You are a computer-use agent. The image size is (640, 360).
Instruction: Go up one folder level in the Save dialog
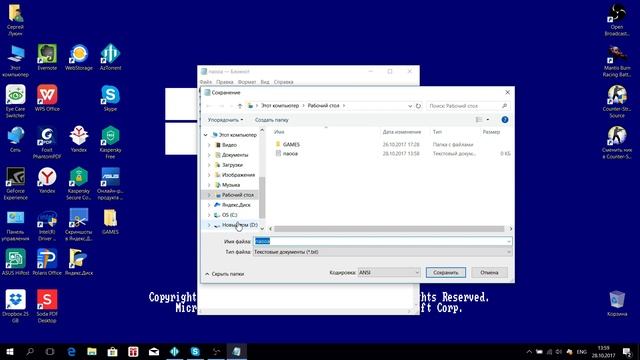240,106
